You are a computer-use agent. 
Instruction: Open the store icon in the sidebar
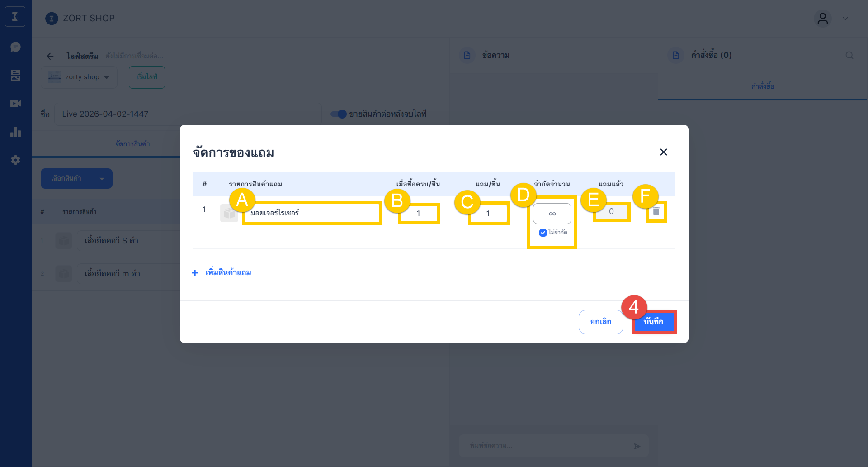(15, 75)
